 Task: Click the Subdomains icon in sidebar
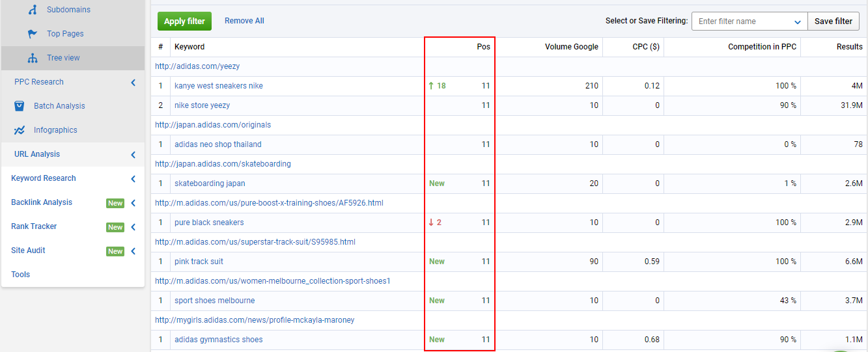(x=33, y=10)
